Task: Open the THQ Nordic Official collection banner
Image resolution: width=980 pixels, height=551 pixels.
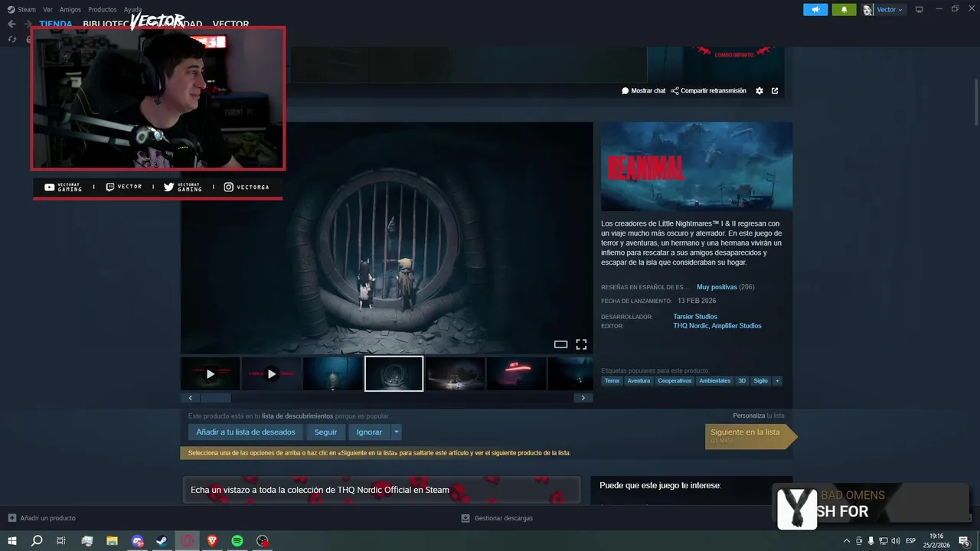Action: 381,490
